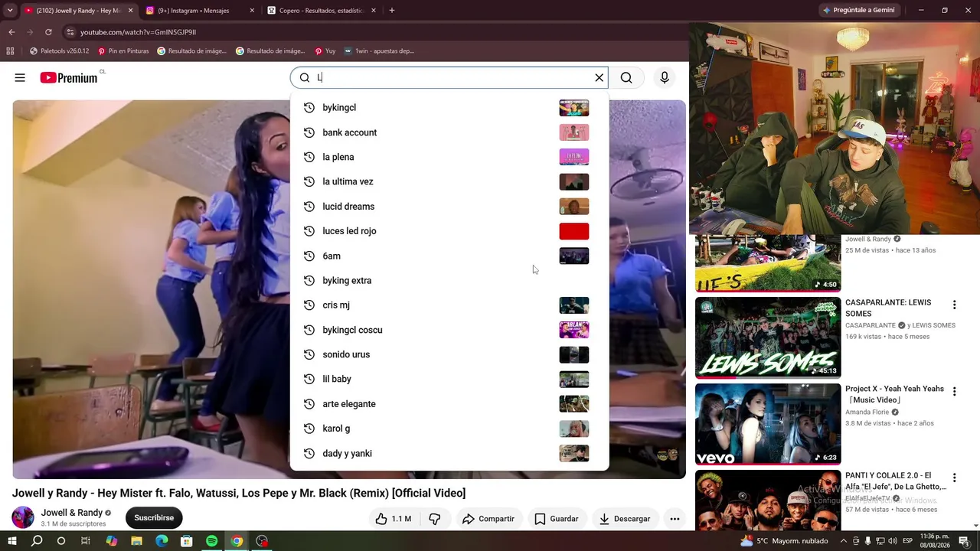Open the taskbar weather widget 'Mayorm. nublado'
980x551 pixels.
tap(784, 541)
